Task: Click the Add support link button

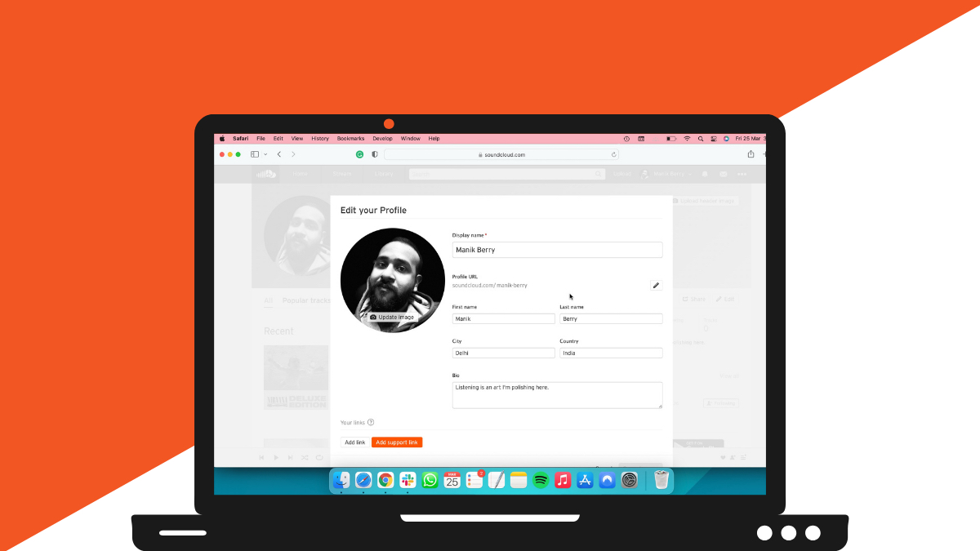Action: pos(397,442)
